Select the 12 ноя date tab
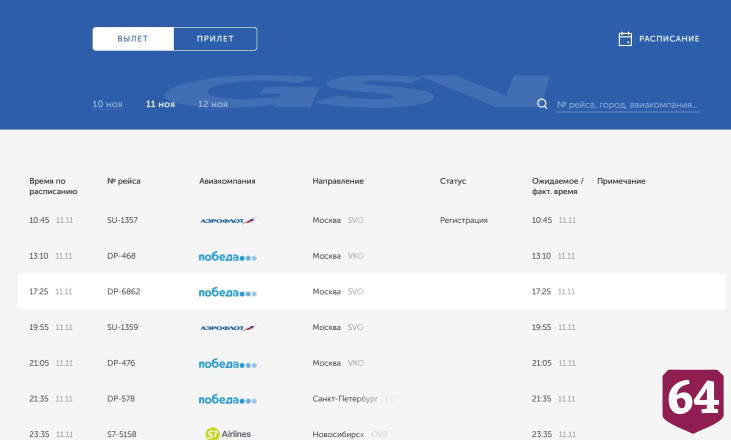 213,104
